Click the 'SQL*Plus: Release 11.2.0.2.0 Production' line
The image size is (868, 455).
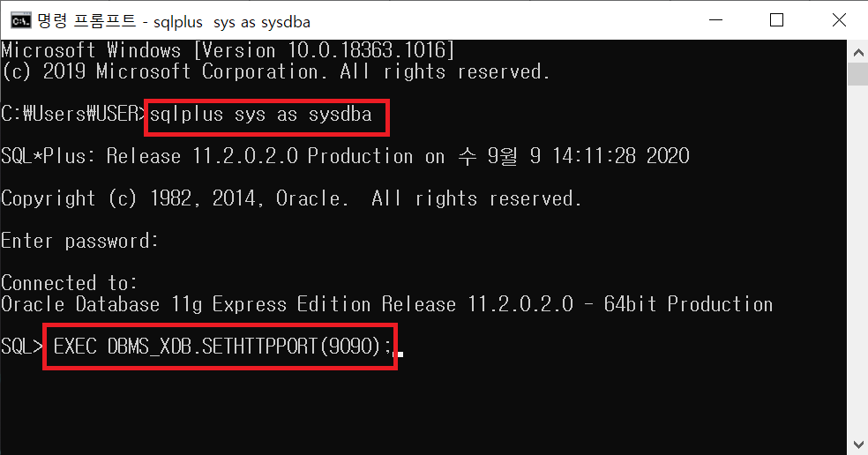click(346, 156)
